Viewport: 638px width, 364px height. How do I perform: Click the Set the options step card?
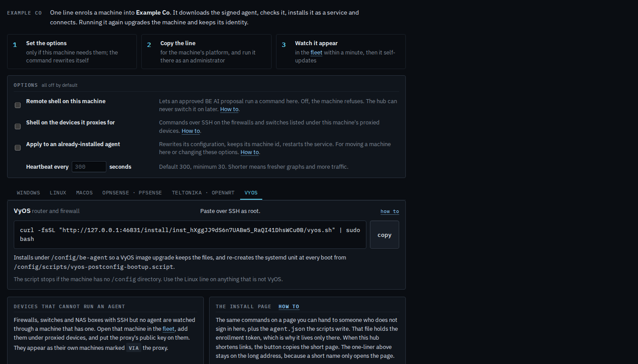(x=72, y=51)
